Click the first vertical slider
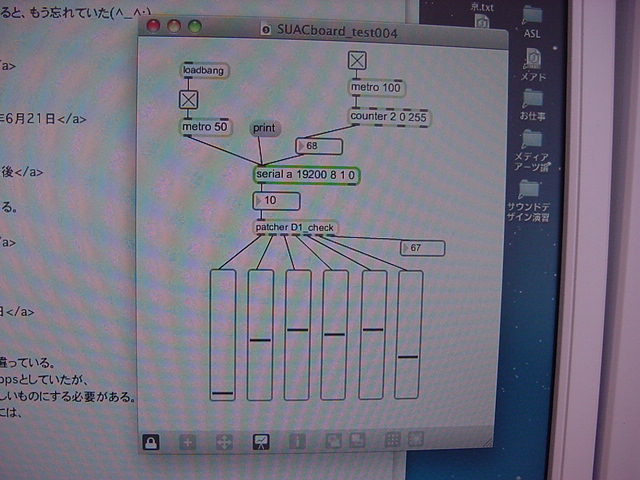640x480 pixels. [222, 335]
